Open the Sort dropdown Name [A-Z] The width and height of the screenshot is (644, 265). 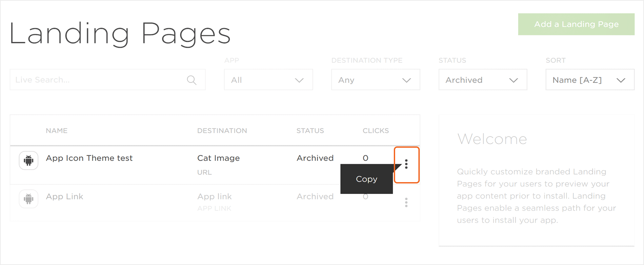590,80
